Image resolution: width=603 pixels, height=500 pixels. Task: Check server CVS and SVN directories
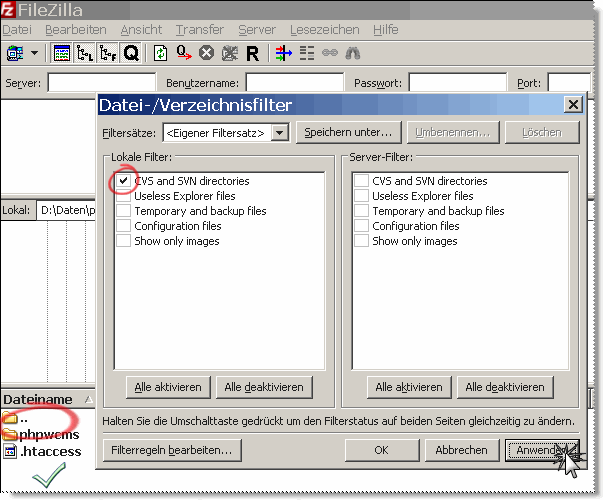click(361, 180)
